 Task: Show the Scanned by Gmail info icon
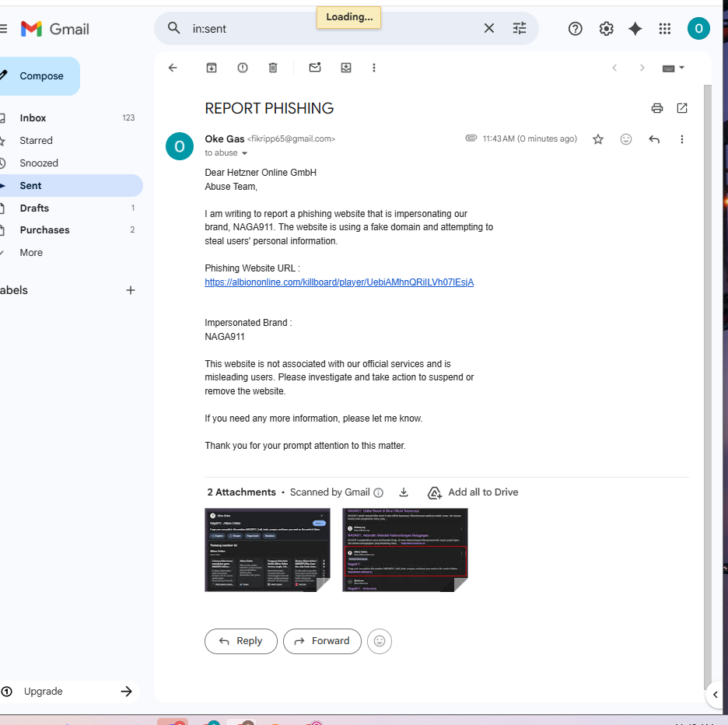[x=379, y=492]
